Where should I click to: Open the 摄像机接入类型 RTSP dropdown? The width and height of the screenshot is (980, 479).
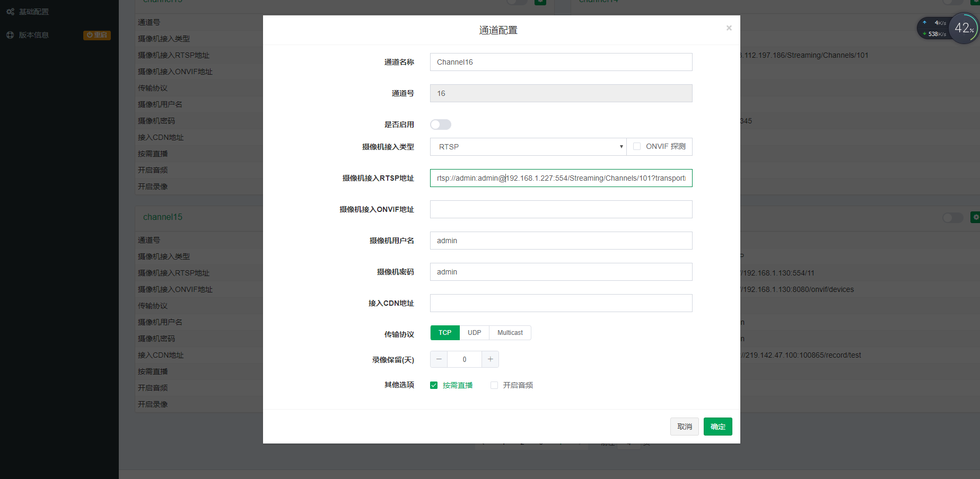528,147
